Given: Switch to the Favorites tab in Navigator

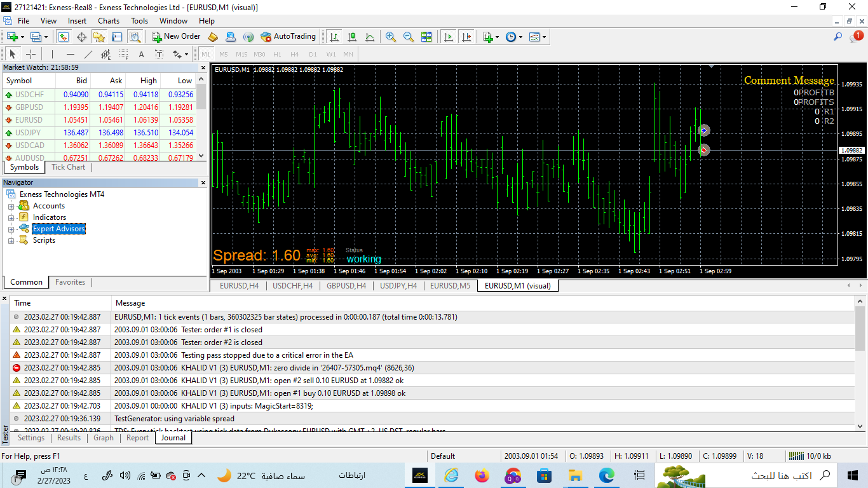Looking at the screenshot, I should (x=70, y=282).
